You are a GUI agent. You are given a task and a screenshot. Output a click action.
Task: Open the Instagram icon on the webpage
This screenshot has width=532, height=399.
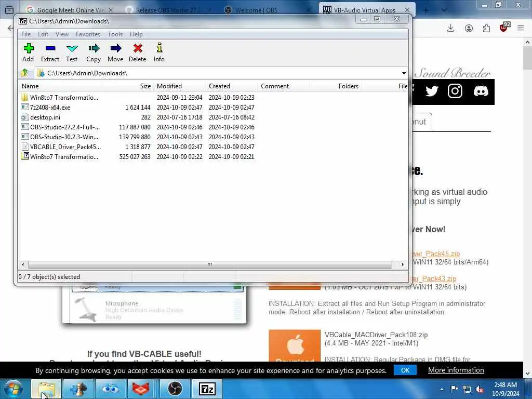pos(455,91)
